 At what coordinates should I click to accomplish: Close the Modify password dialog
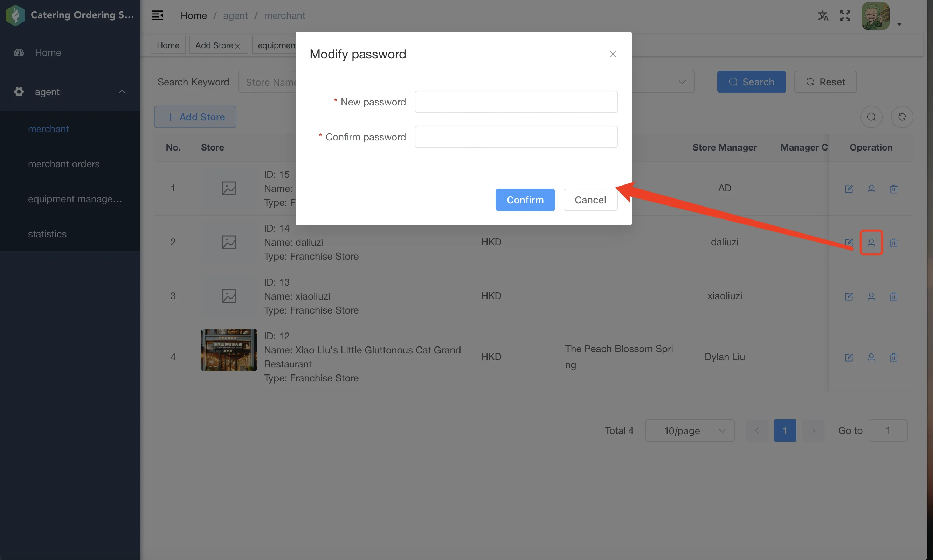pos(613,54)
